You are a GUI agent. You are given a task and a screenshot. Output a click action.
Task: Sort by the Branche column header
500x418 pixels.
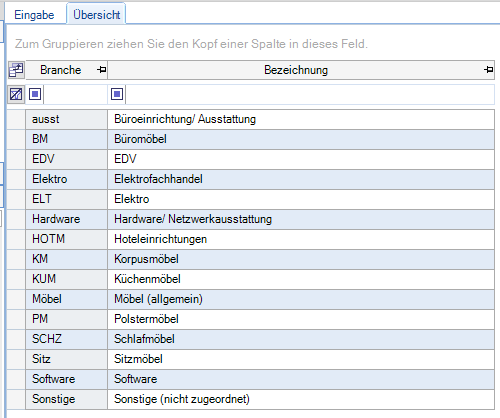click(x=67, y=70)
